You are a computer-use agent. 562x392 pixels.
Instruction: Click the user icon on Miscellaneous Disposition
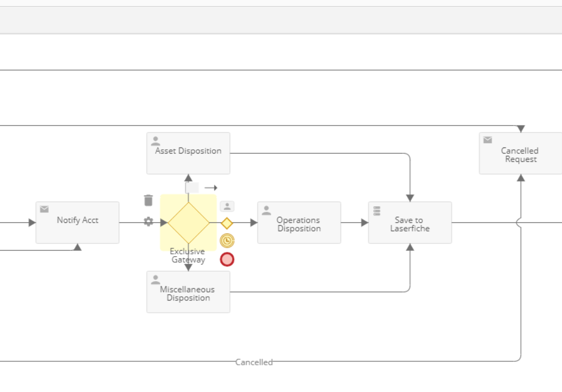pyautogui.click(x=156, y=279)
